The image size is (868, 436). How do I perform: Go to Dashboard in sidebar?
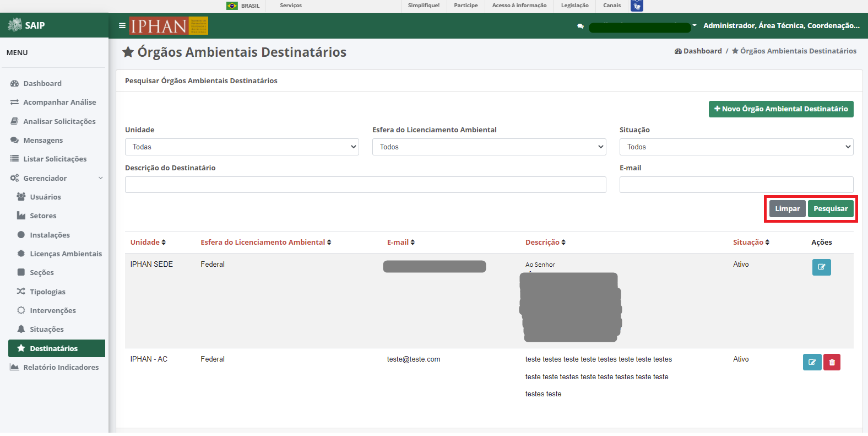click(42, 83)
